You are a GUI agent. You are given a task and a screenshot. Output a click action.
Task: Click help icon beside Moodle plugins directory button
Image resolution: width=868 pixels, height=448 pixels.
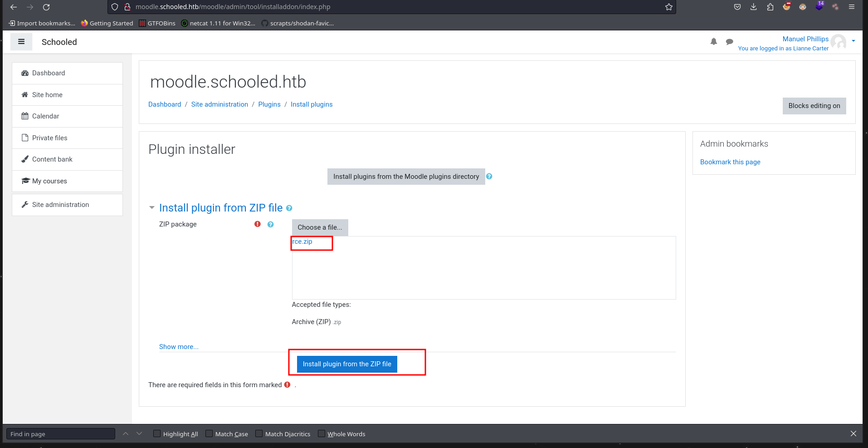(x=489, y=177)
